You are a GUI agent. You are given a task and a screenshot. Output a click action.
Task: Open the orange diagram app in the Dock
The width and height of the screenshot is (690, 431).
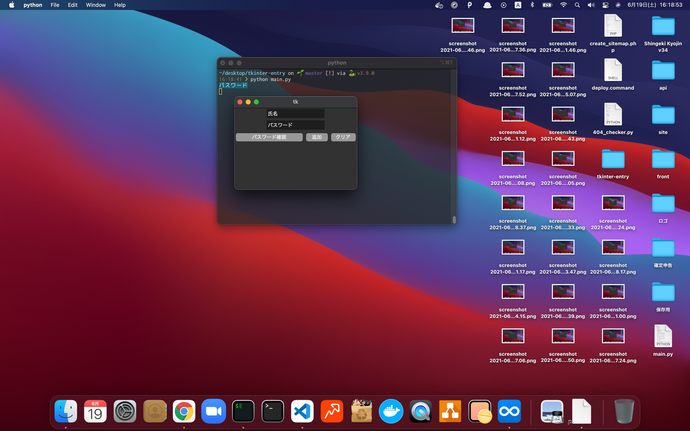450,411
